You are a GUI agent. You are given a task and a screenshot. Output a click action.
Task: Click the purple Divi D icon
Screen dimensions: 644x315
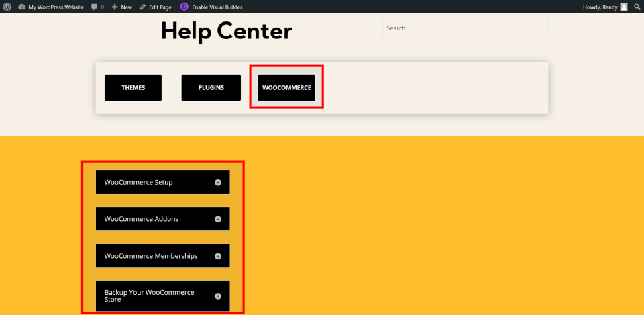coord(184,7)
